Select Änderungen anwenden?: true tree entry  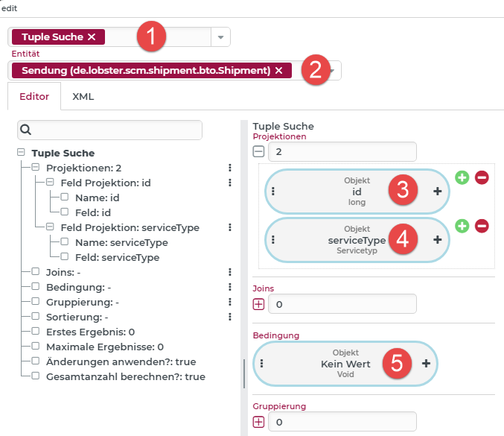pyautogui.click(x=121, y=361)
